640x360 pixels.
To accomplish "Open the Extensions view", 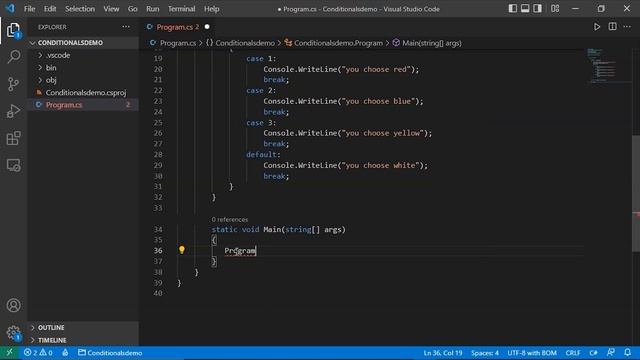I will (13, 138).
